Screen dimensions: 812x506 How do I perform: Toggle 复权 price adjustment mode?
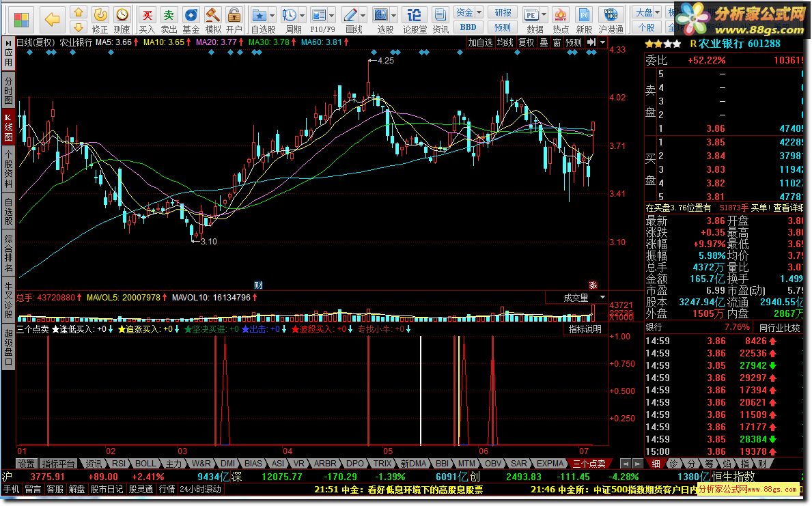coord(526,42)
